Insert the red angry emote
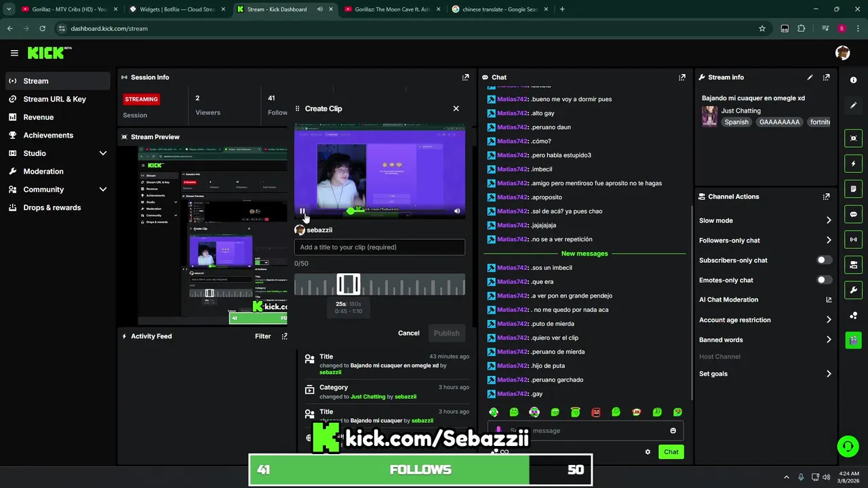Image resolution: width=868 pixels, height=488 pixels. click(x=595, y=412)
